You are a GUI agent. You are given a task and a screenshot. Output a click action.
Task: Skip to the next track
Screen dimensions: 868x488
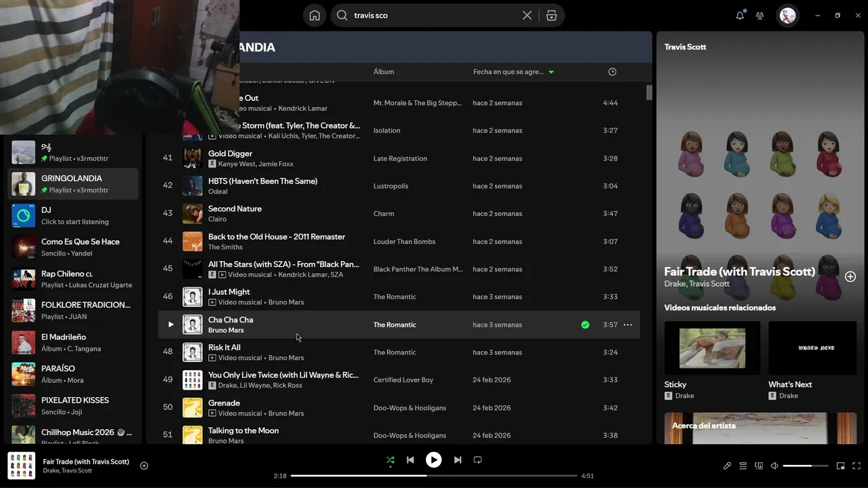458,460
